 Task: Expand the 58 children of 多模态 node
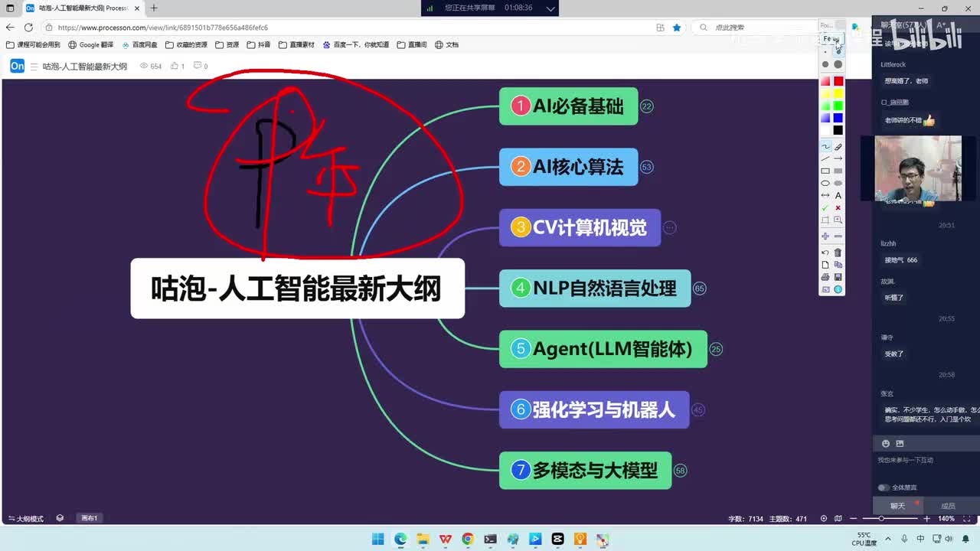pos(681,470)
